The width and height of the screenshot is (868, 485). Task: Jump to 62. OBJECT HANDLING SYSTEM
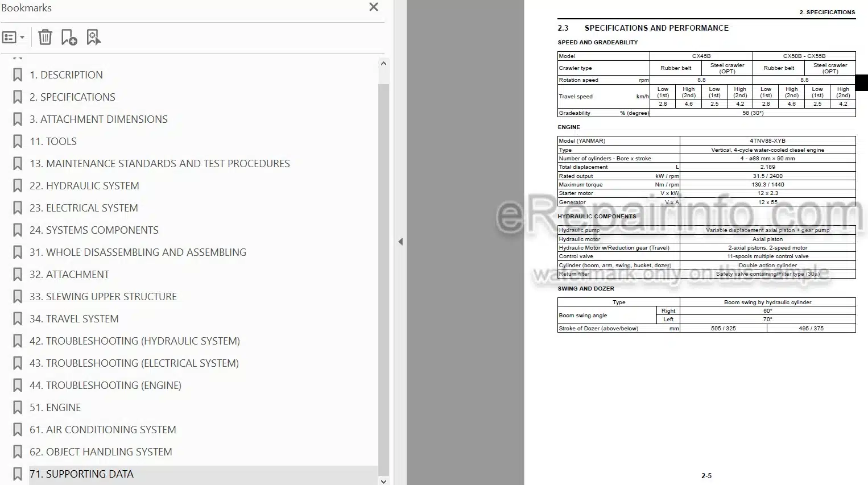pos(101,452)
